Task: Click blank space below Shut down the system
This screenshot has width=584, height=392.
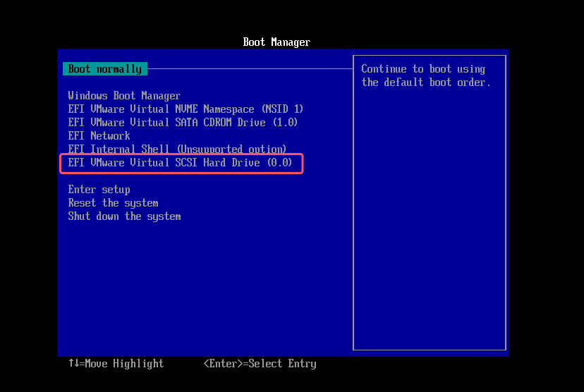Action: pyautogui.click(x=205, y=282)
